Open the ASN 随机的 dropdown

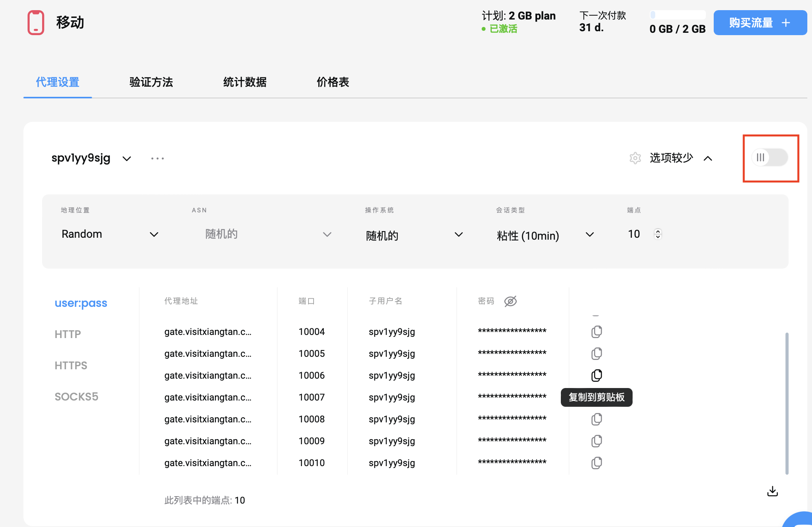pyautogui.click(x=268, y=234)
